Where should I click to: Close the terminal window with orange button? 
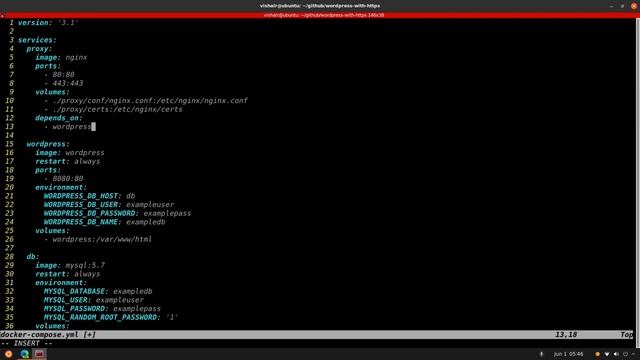(x=633, y=6)
